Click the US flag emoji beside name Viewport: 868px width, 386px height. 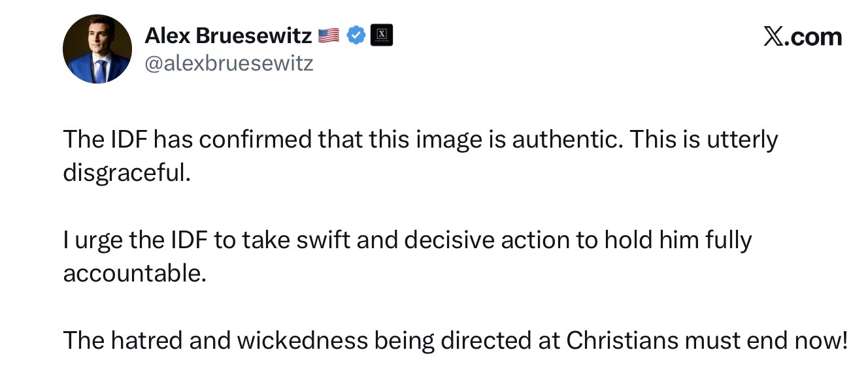pyautogui.click(x=329, y=36)
